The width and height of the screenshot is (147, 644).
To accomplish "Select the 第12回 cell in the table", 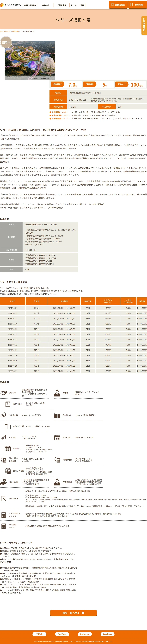I will [x=37, y=313].
